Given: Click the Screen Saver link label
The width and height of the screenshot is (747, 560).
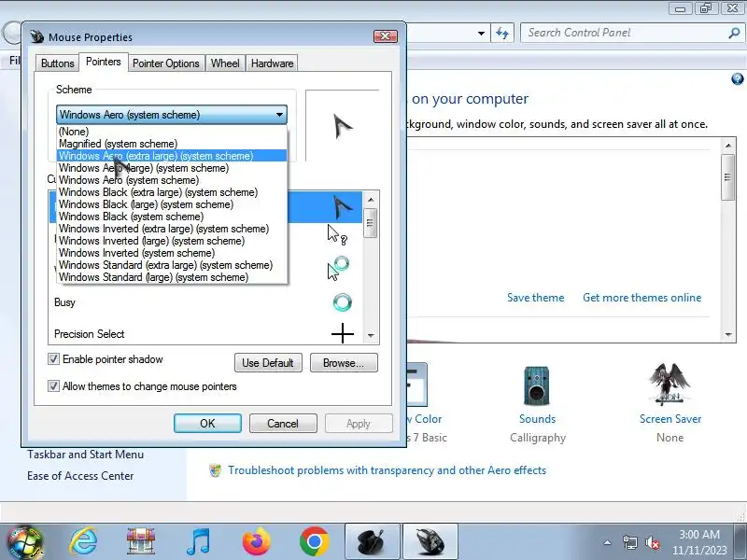Looking at the screenshot, I should point(670,419).
